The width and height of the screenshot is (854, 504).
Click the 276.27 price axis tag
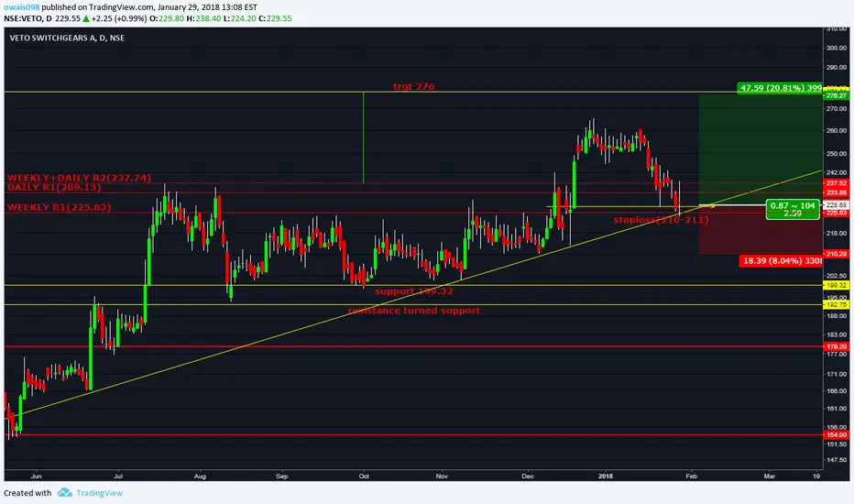pyautogui.click(x=836, y=95)
